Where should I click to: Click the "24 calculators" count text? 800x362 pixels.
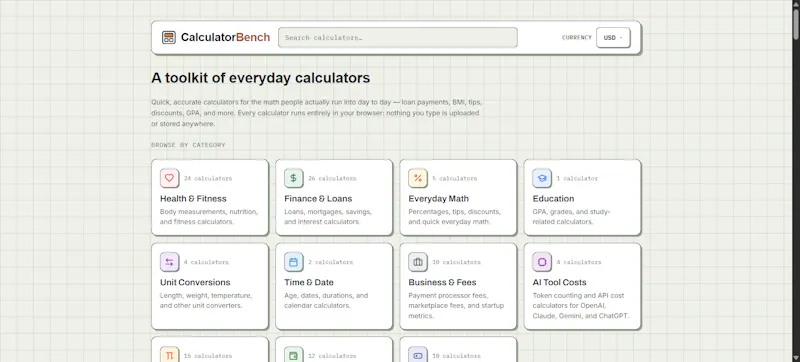[x=208, y=178]
